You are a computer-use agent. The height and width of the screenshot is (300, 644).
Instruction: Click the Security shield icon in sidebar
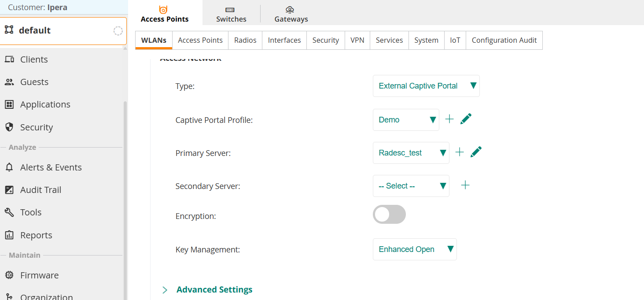(9, 127)
